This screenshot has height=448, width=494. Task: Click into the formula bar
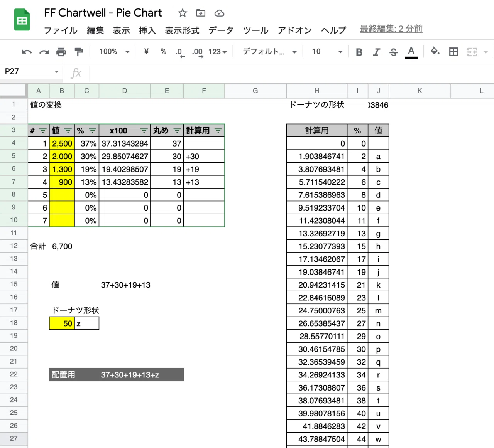291,73
